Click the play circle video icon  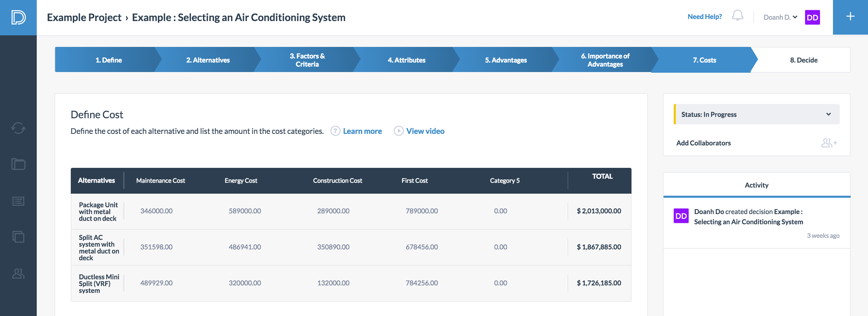point(398,131)
